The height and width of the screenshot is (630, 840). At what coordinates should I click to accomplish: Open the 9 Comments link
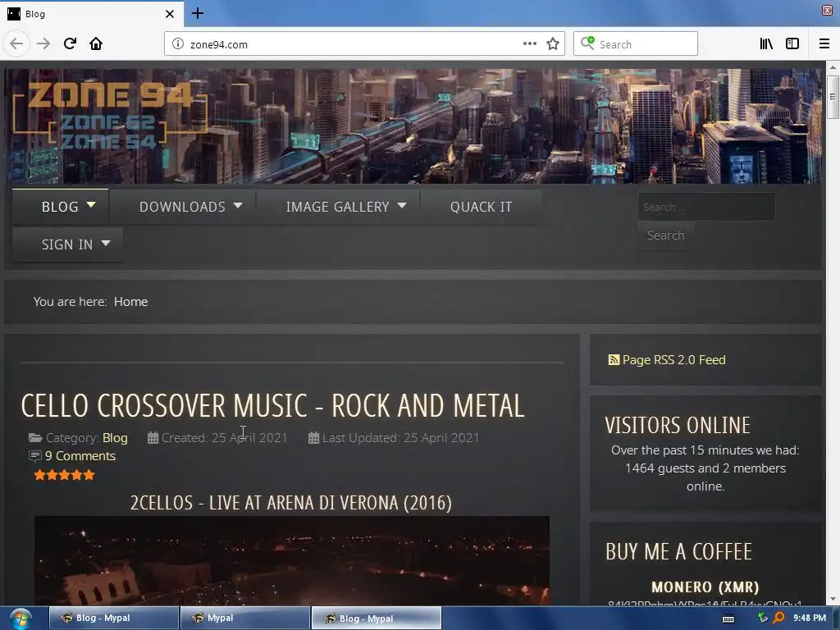pos(80,456)
